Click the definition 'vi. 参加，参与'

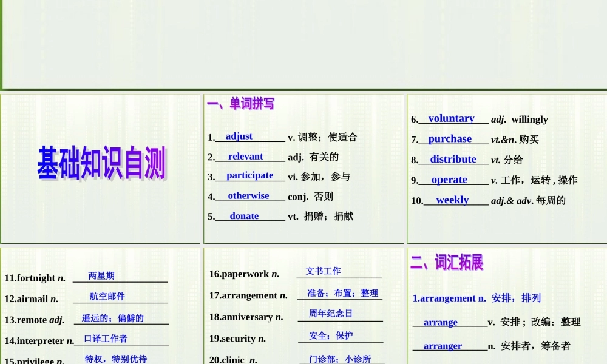(x=319, y=177)
